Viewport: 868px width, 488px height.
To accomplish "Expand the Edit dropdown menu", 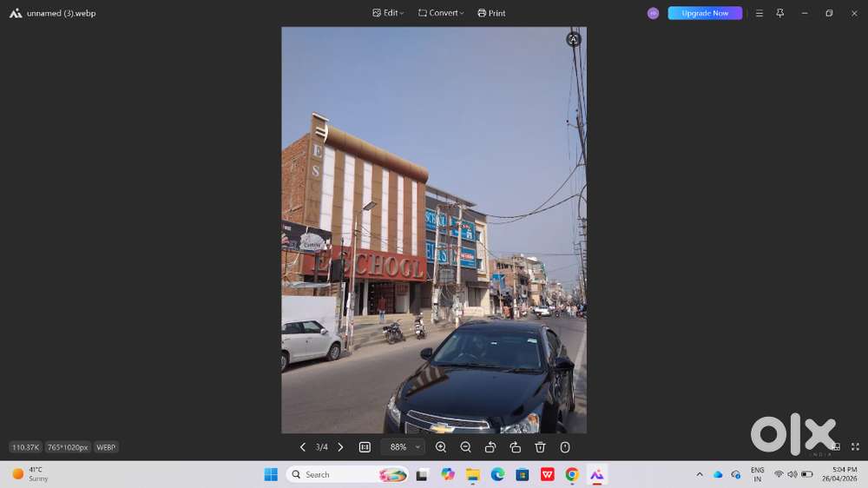I will click(x=388, y=13).
